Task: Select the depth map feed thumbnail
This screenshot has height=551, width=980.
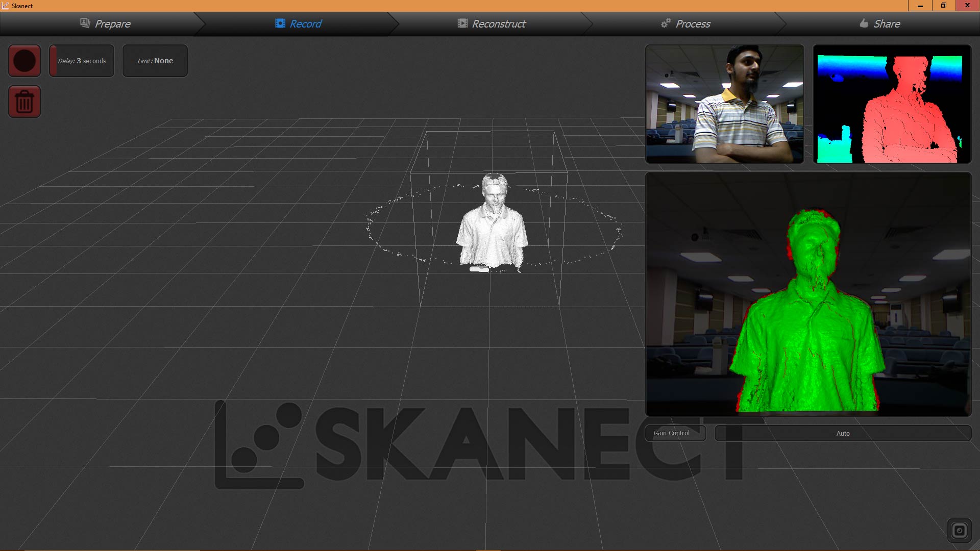Action: (892, 104)
